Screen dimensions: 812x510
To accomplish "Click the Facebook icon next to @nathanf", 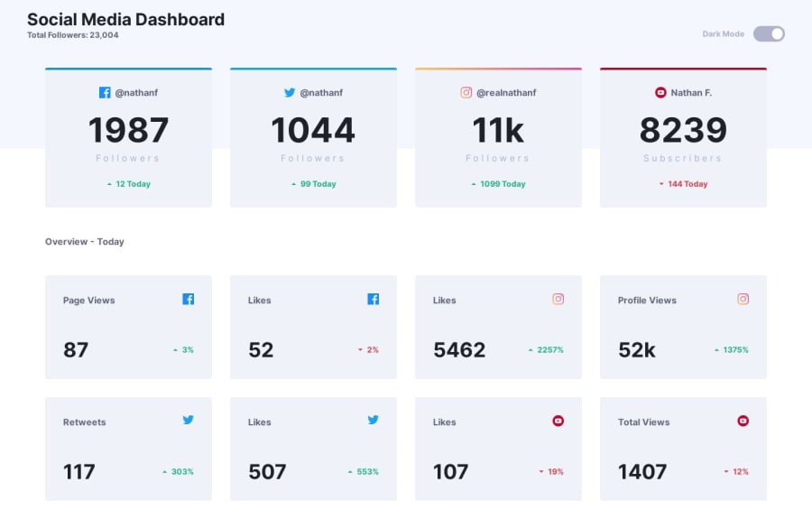I will pos(105,92).
